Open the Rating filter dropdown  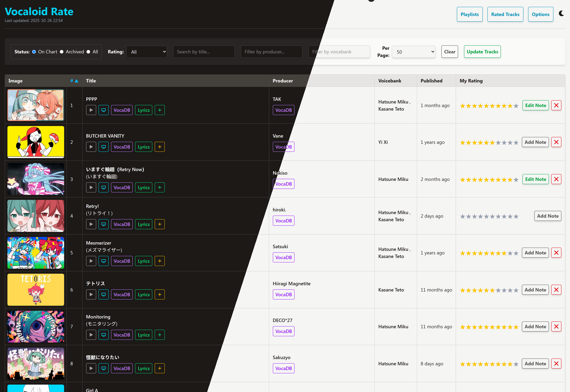[x=147, y=52]
